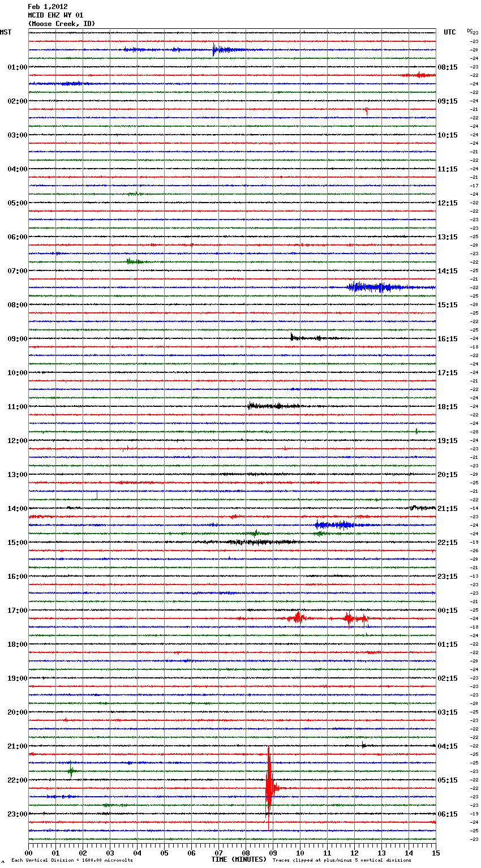
Task: Click the blue burst on the 07:30 trace
Action: [x=368, y=287]
